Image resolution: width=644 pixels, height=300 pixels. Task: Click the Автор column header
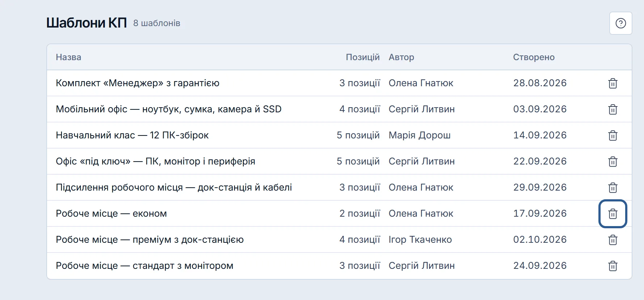tap(401, 57)
